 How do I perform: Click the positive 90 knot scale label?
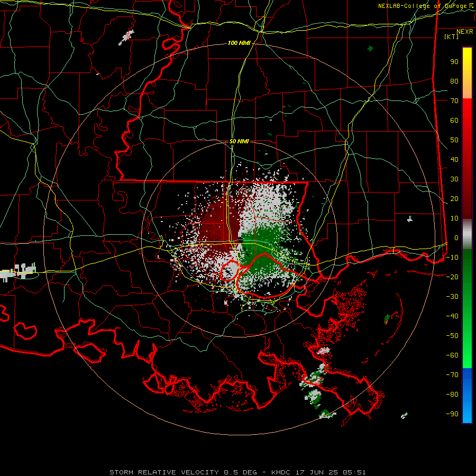click(x=454, y=62)
